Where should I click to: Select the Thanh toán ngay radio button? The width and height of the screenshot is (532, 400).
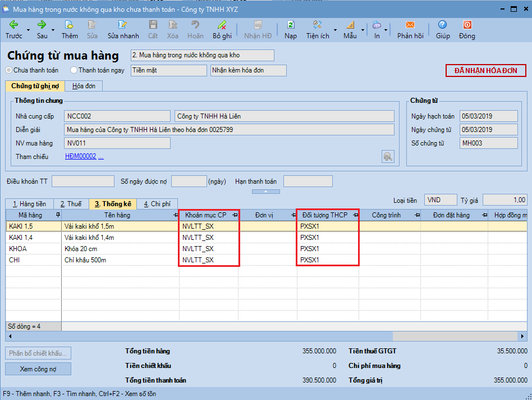pyautogui.click(x=74, y=70)
